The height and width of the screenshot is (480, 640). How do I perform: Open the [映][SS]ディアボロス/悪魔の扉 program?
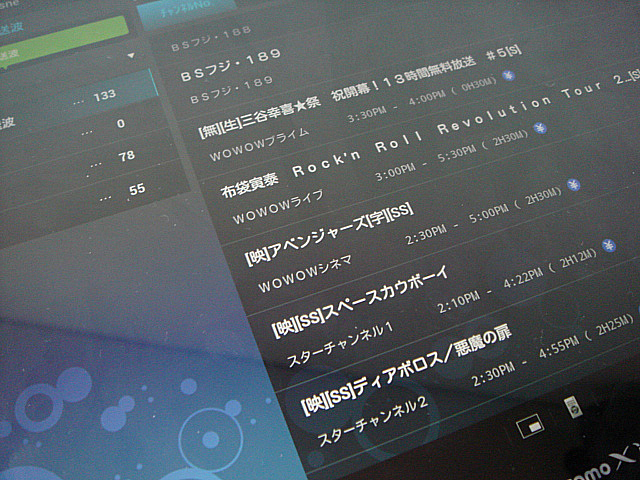coord(406,370)
